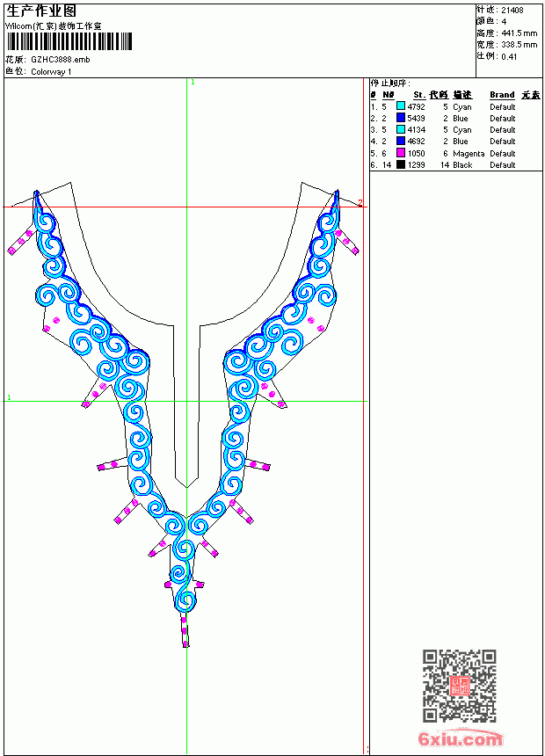Click the scale value 0.41
This screenshot has height=756, width=545.
509,57
